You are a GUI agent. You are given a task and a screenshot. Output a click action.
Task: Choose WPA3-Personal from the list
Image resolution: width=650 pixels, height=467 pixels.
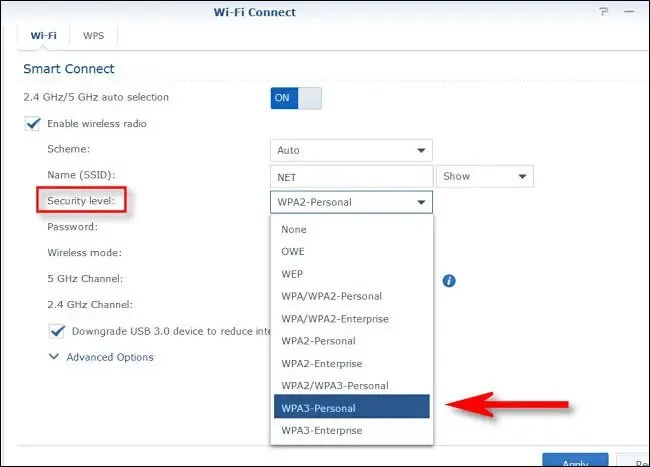point(351,408)
